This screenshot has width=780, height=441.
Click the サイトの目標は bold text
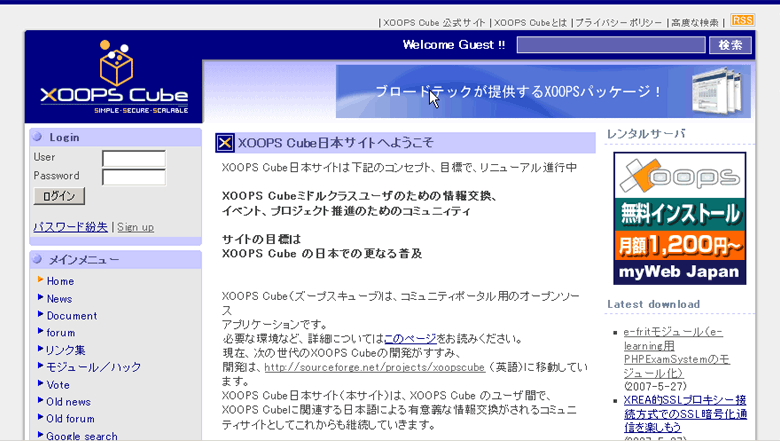tap(261, 239)
